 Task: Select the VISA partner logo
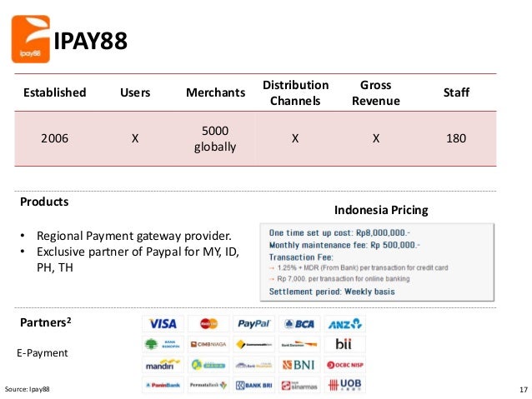point(163,324)
